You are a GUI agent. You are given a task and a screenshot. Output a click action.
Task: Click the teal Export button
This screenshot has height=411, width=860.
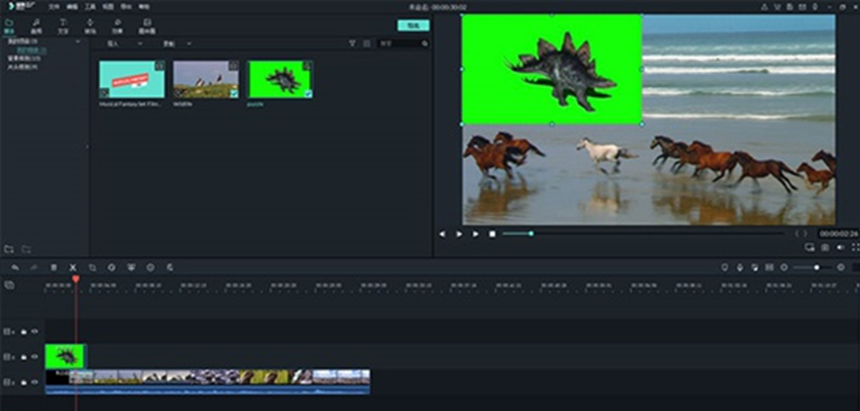coord(412,25)
